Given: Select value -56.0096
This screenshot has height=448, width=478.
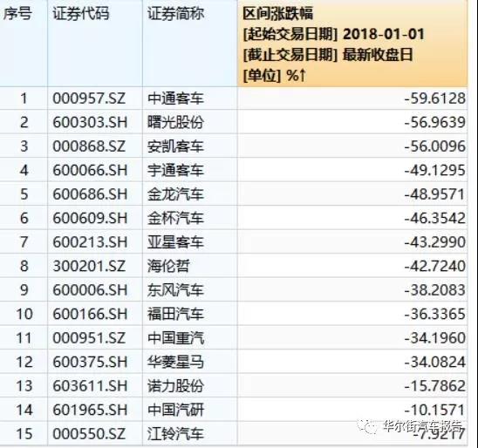Looking at the screenshot, I should click(435, 146).
